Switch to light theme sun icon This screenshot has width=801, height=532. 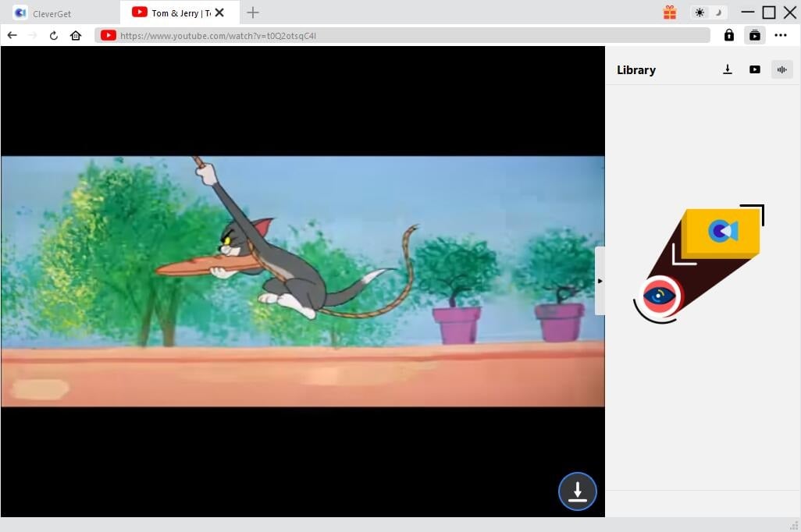tap(699, 12)
